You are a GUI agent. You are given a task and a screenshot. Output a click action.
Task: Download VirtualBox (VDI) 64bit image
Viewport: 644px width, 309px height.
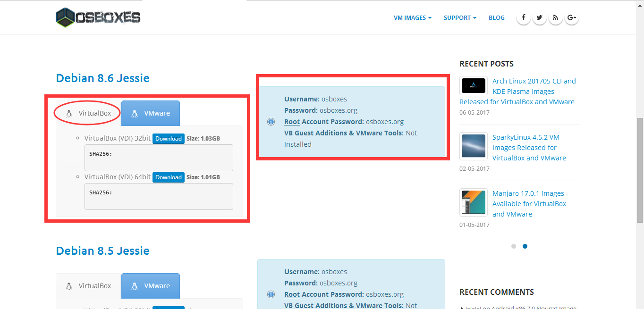coord(169,177)
